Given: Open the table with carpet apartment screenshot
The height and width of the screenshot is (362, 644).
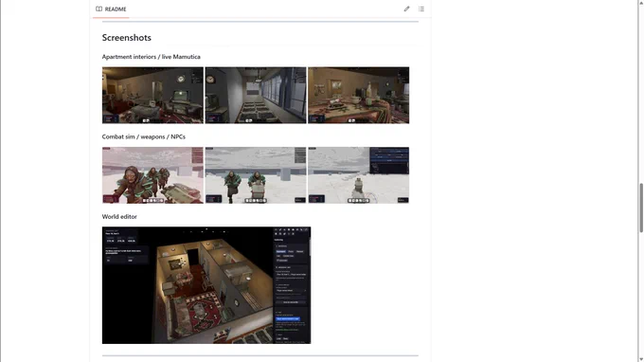Looking at the screenshot, I should tap(359, 96).
